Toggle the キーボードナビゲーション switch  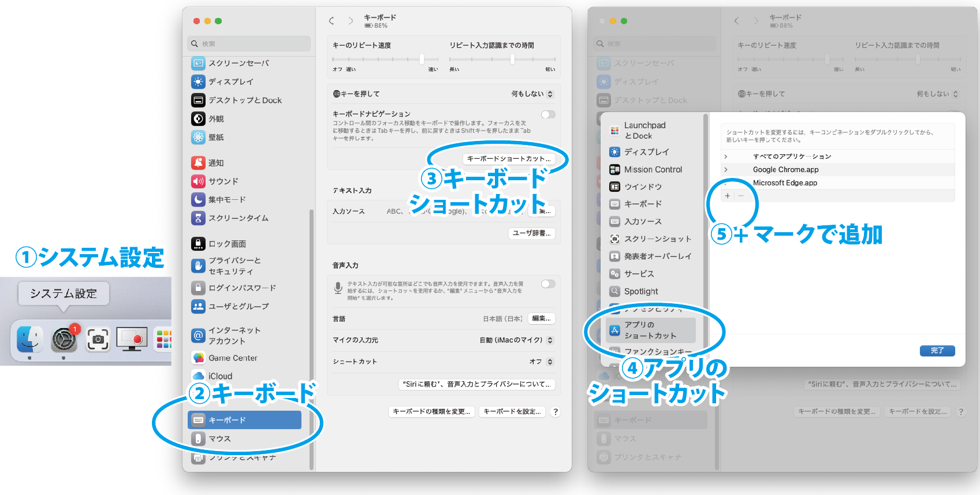tap(548, 114)
